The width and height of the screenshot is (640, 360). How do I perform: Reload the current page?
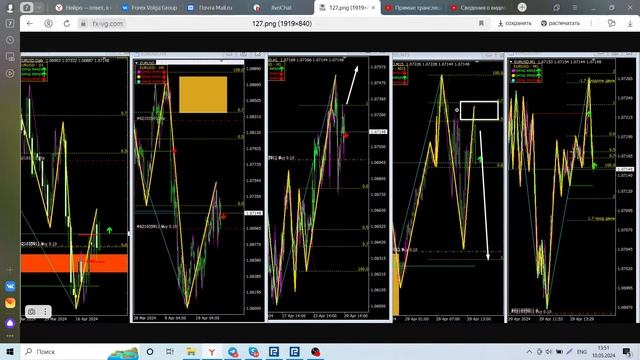(x=67, y=24)
